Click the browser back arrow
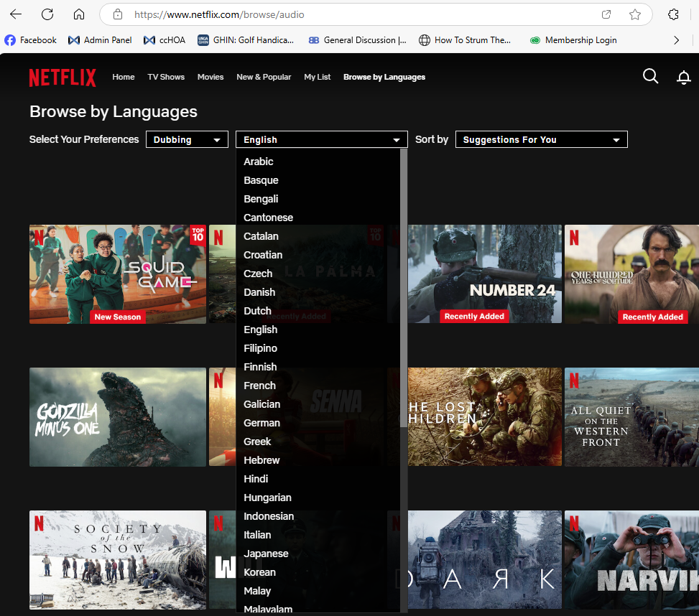 click(x=16, y=14)
